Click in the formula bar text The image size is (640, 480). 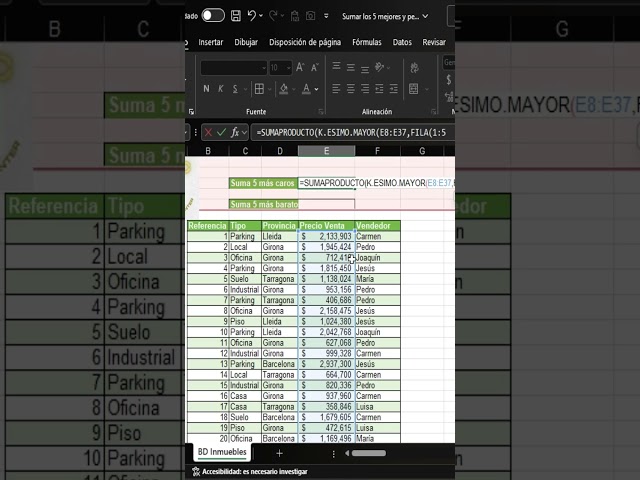pyautogui.click(x=353, y=133)
